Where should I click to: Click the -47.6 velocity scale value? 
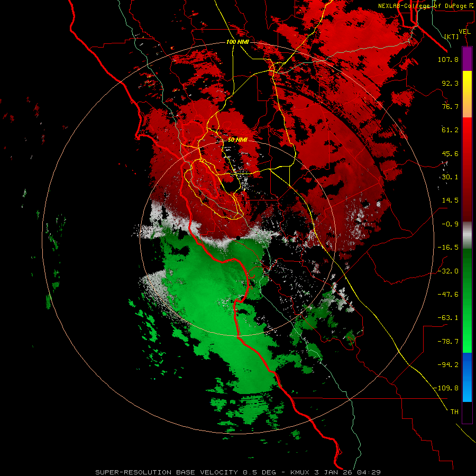click(x=448, y=295)
